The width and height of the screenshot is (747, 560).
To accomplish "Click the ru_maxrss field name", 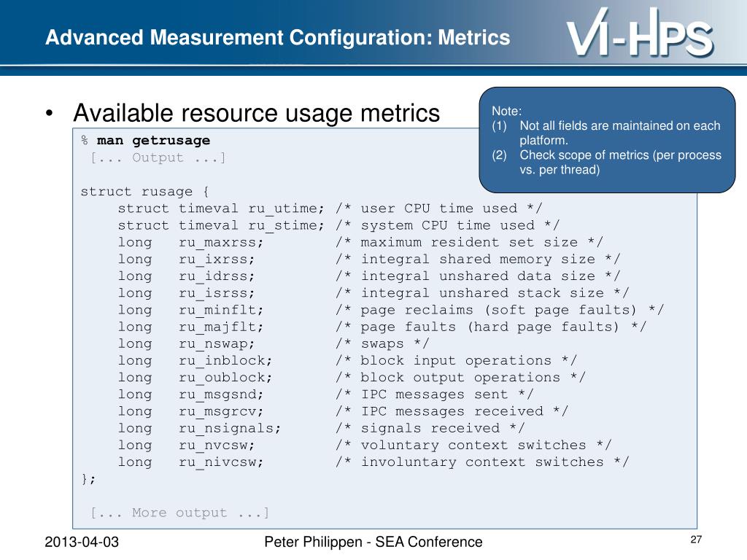I will tap(221, 242).
